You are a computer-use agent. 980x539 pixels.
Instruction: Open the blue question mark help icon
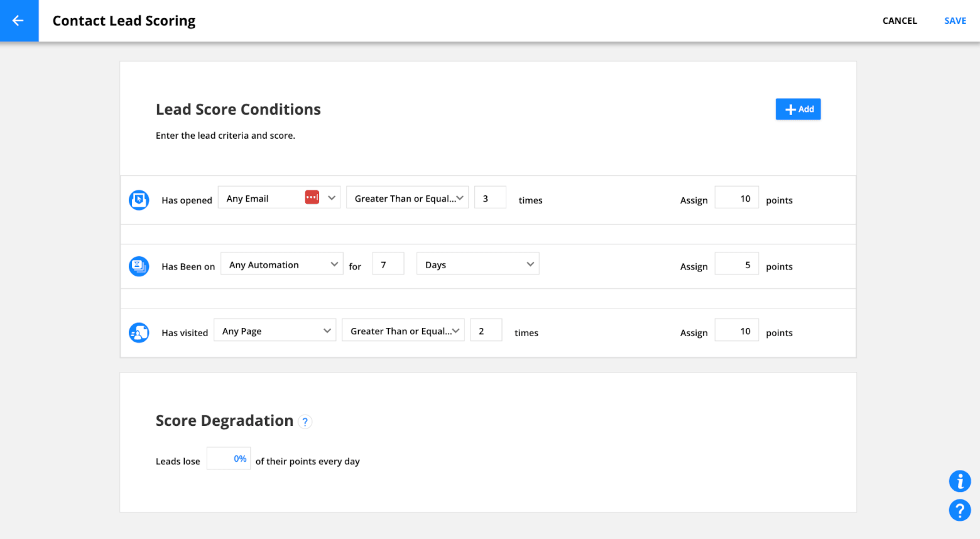coord(959,510)
